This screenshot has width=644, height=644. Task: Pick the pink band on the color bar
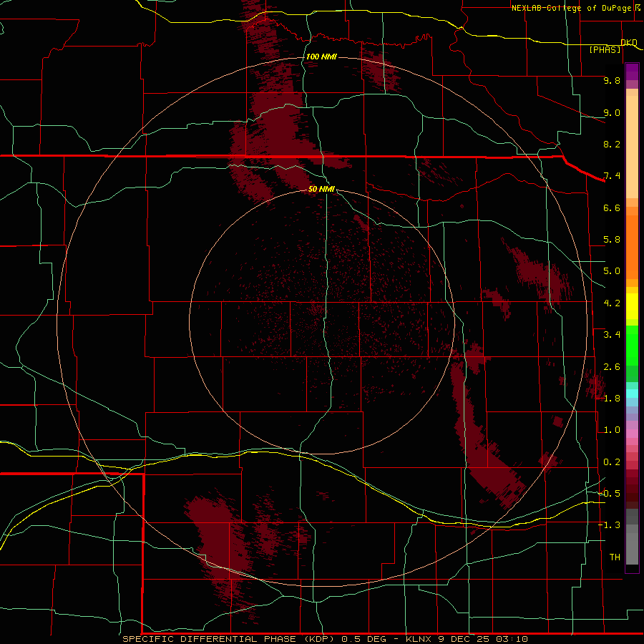tap(632, 434)
